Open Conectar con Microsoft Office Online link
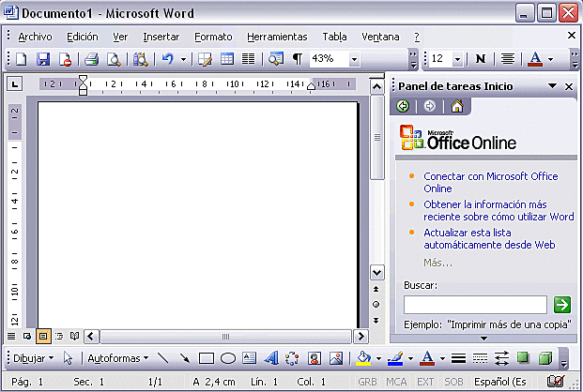Viewport: 583px width, 392px height. coord(491,182)
